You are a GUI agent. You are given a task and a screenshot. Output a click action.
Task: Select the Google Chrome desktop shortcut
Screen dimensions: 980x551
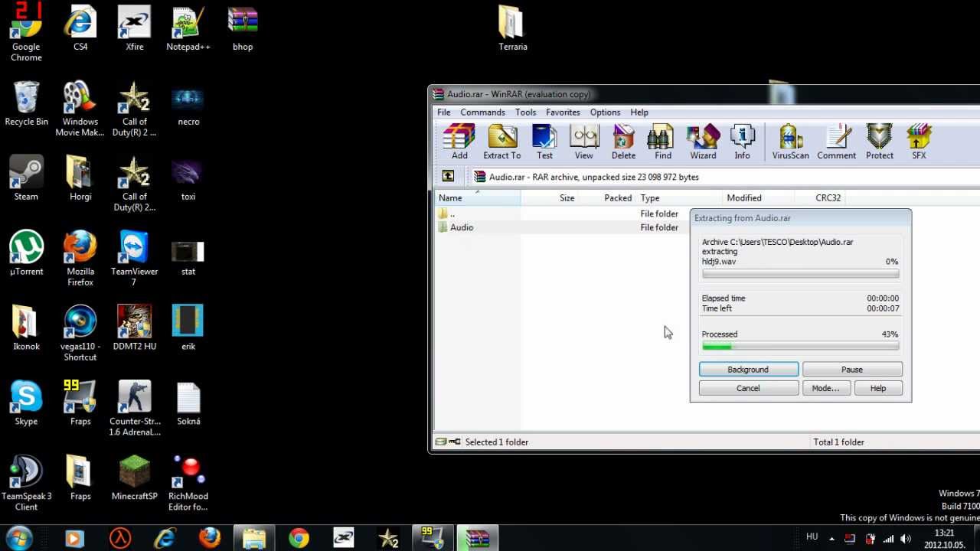coord(26,32)
